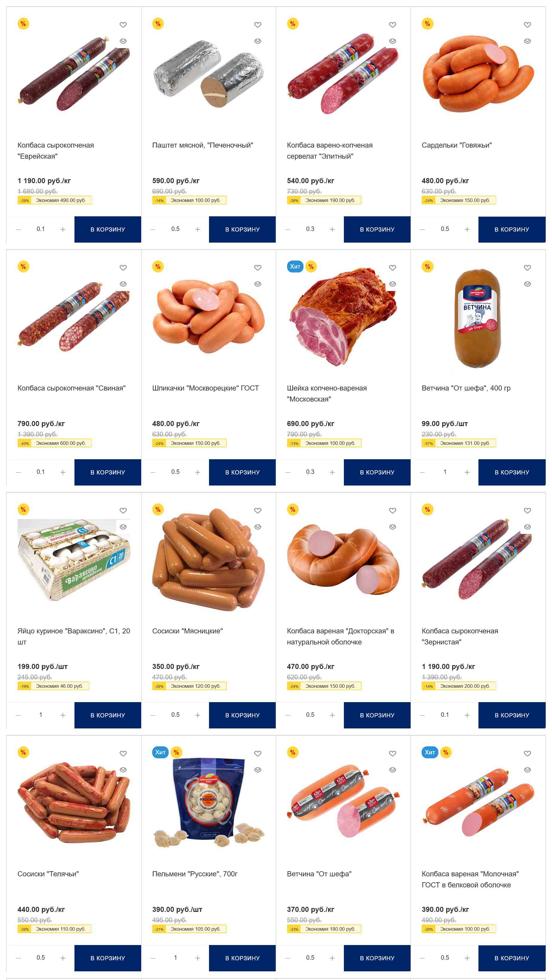Decrease quantity of Сосиски "Телячьи" with minus
This screenshot has height=980, width=552.
(18, 958)
